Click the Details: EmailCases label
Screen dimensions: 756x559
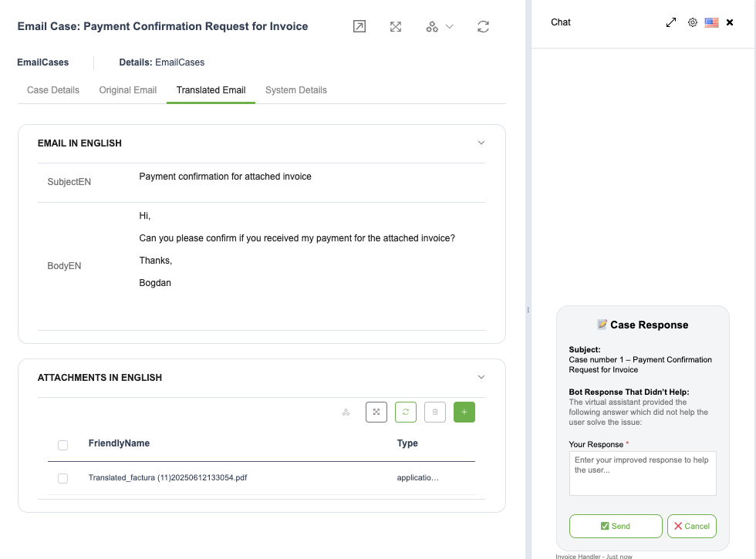pos(161,62)
